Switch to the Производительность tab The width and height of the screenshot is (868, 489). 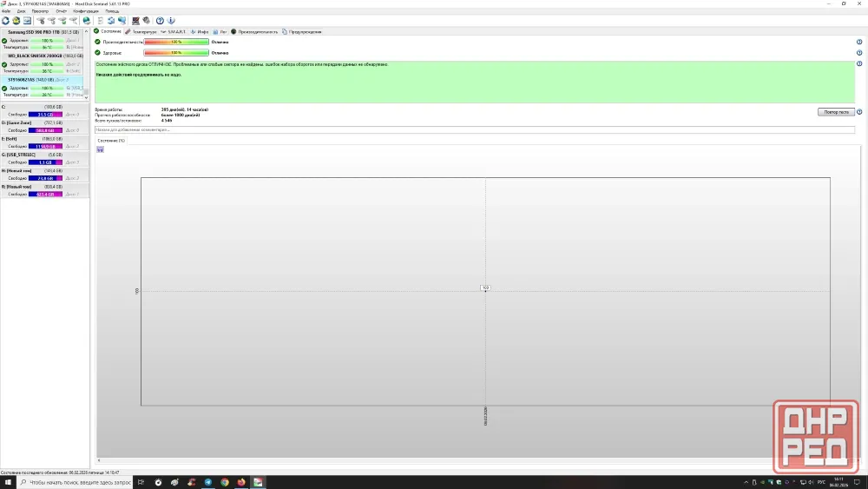(x=254, y=32)
